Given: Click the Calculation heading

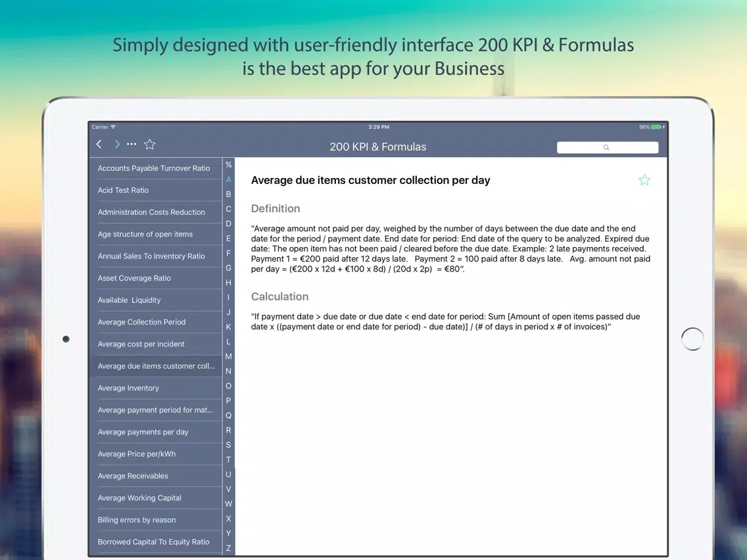Looking at the screenshot, I should (279, 296).
